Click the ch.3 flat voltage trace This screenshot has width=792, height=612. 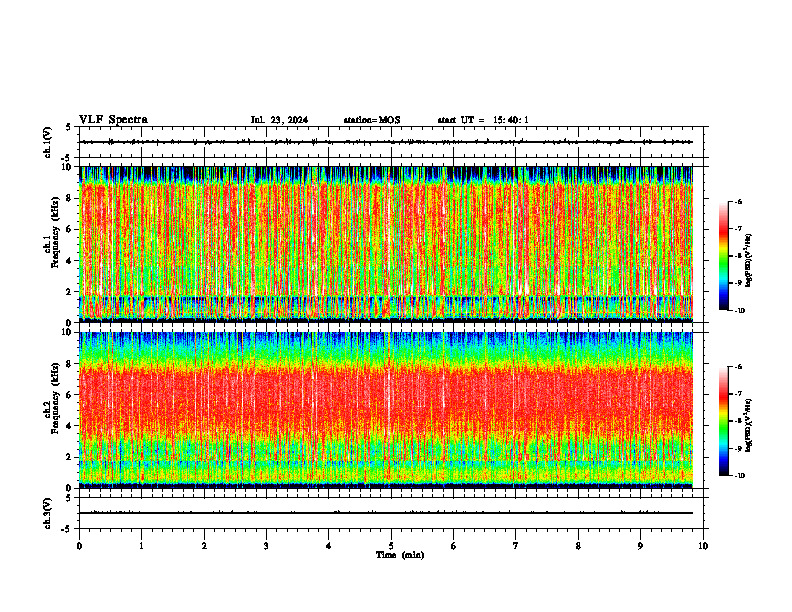pyautogui.click(x=386, y=513)
